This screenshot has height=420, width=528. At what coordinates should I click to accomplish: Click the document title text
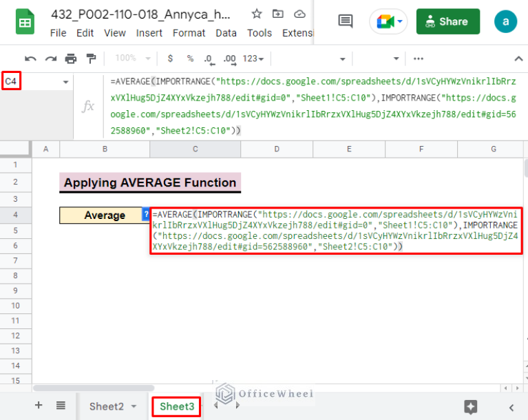140,14
